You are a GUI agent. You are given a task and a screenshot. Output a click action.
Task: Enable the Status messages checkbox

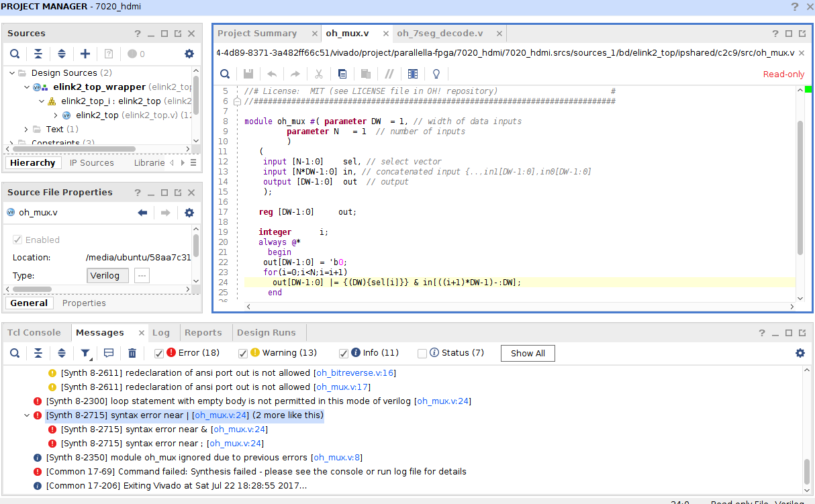point(422,353)
